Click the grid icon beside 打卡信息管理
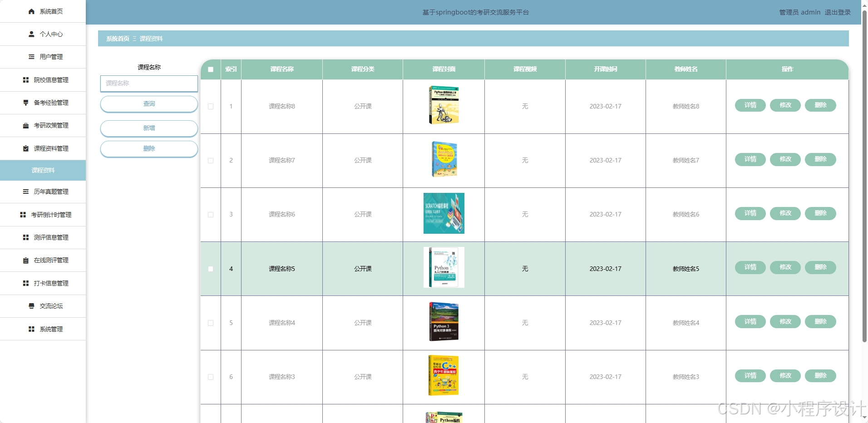The width and height of the screenshot is (868, 423). pos(26,283)
